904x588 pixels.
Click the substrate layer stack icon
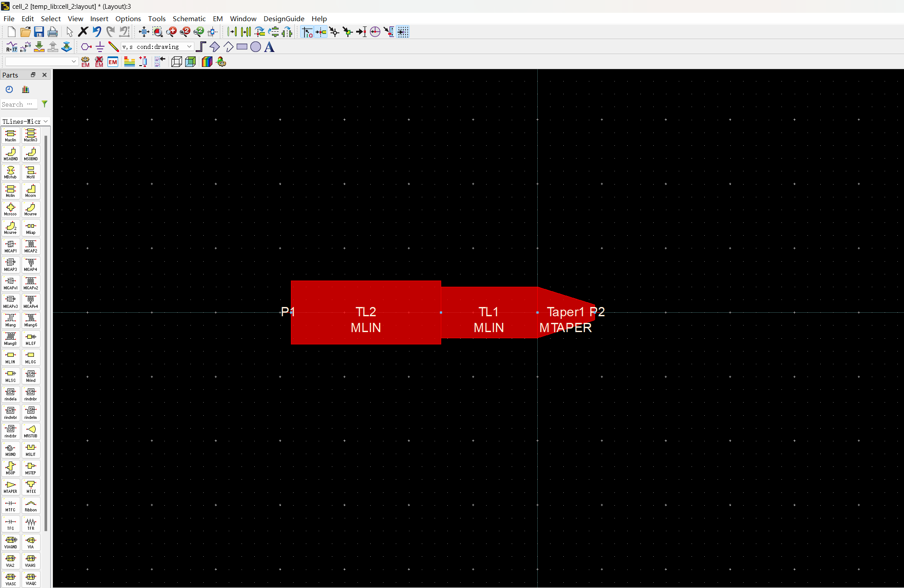[129, 62]
